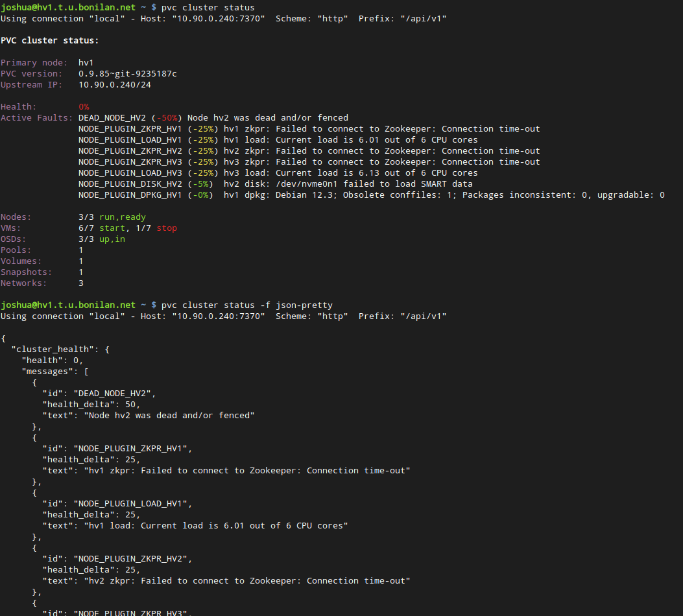683x616 pixels.
Task: Click the Primary node hv1 value
Action: click(86, 62)
